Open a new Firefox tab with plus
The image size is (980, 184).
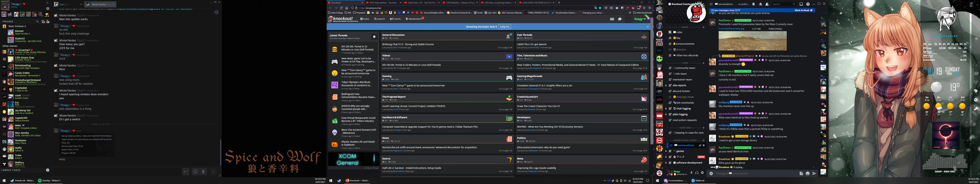pyautogui.click(x=559, y=3)
